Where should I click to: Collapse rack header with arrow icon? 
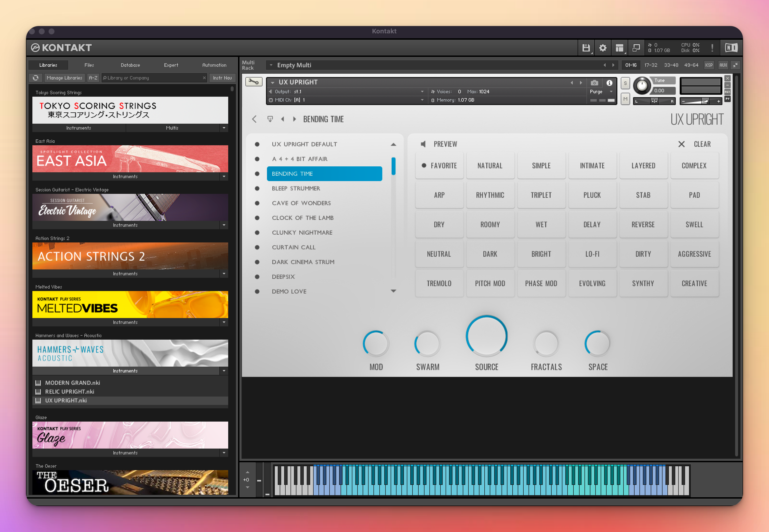coord(735,65)
